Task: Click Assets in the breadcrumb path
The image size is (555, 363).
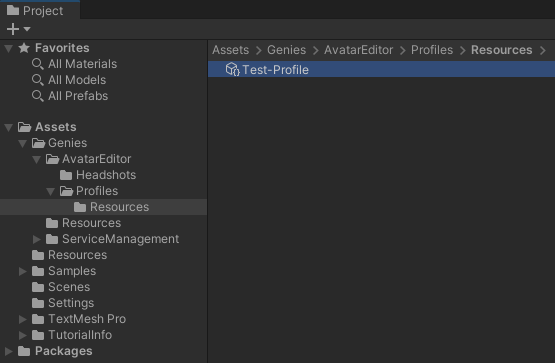Action: [x=230, y=50]
